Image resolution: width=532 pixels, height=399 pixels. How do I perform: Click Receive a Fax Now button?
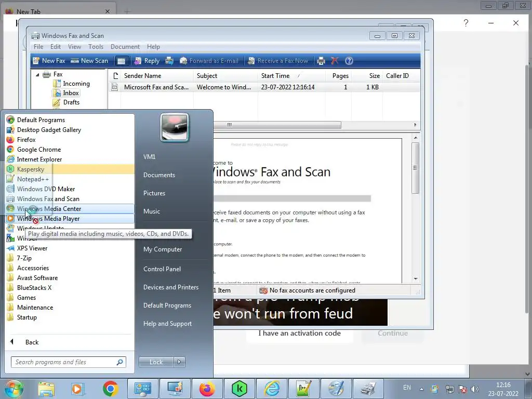pos(278,61)
